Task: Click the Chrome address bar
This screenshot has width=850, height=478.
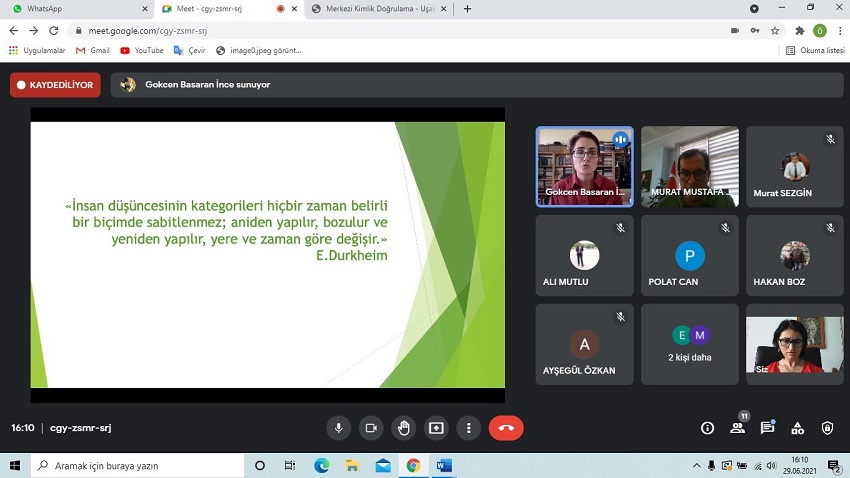Action: coord(400,30)
